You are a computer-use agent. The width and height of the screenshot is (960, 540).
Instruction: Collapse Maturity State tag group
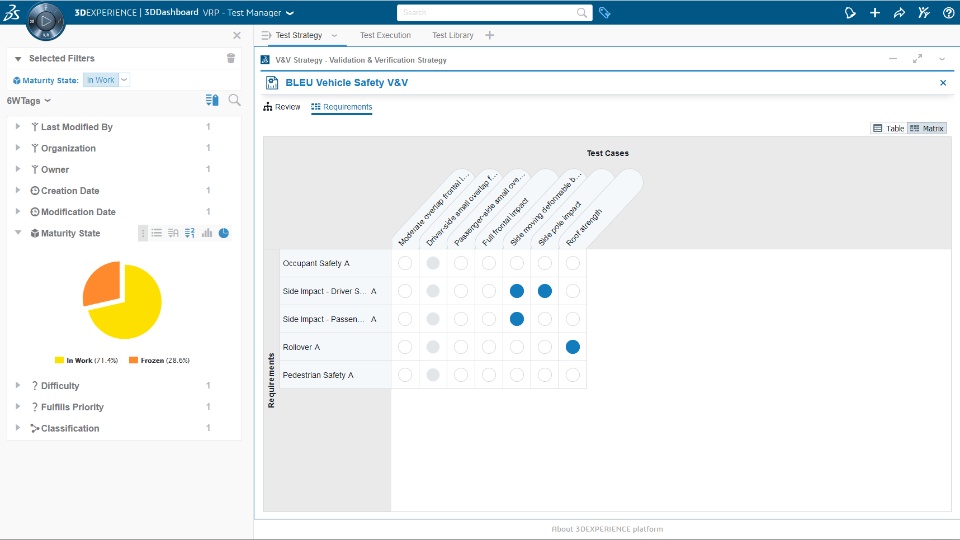tap(18, 233)
